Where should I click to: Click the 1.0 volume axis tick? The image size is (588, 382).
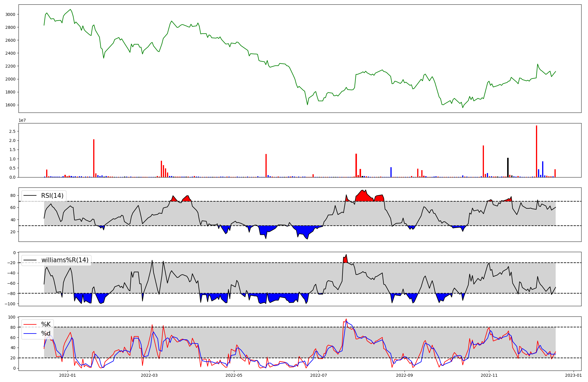point(12,159)
